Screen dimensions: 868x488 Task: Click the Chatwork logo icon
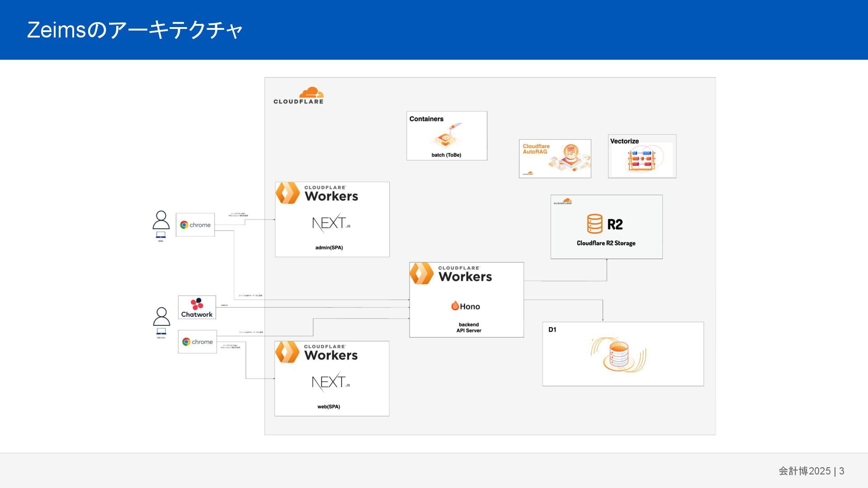(x=197, y=304)
